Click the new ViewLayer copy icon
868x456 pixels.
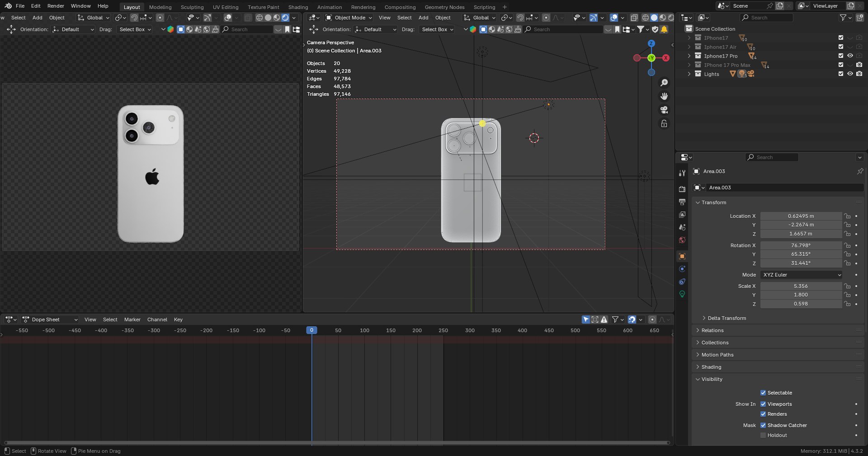pyautogui.click(x=850, y=6)
